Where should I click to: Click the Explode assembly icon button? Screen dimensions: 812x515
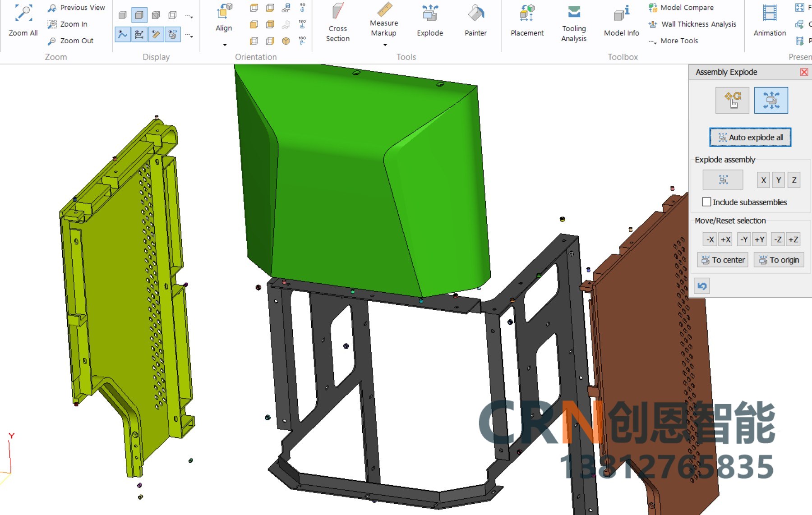[x=723, y=180]
